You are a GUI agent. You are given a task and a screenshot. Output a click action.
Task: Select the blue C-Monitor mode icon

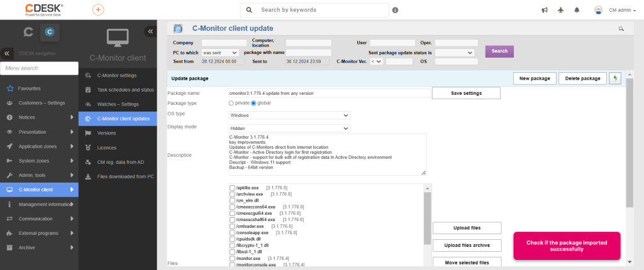tap(49, 32)
